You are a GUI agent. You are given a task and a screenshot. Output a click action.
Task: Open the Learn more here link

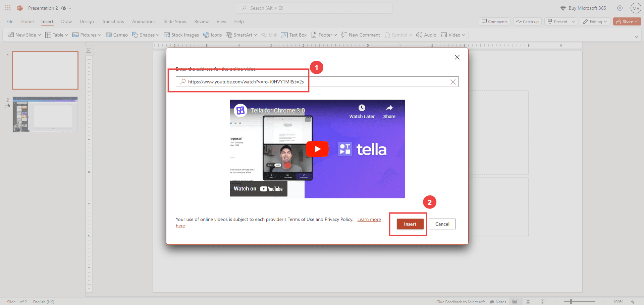point(369,220)
